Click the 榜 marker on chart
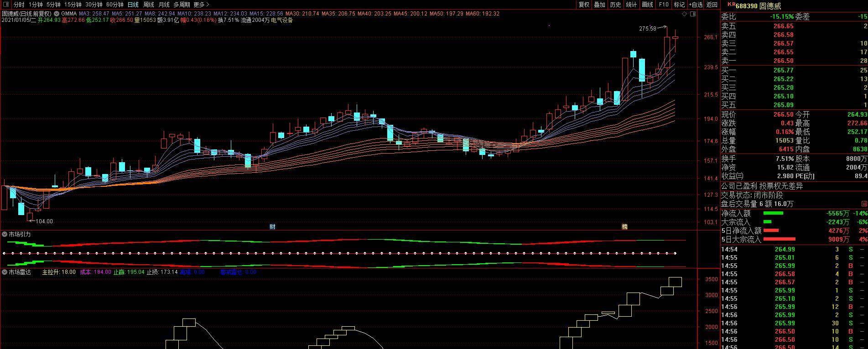The height and width of the screenshot is (349, 868). pos(624,226)
